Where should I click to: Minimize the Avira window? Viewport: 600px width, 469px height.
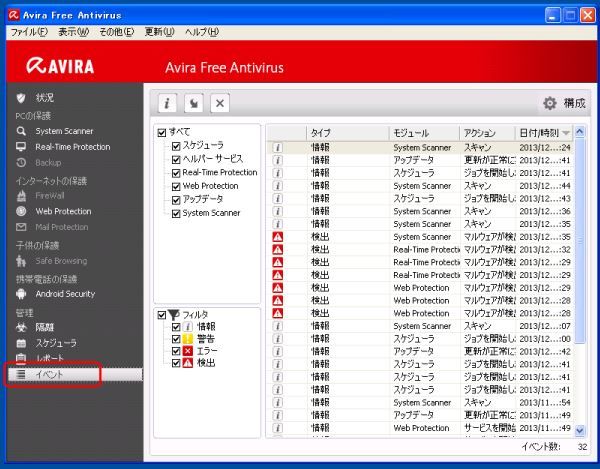click(552, 15)
